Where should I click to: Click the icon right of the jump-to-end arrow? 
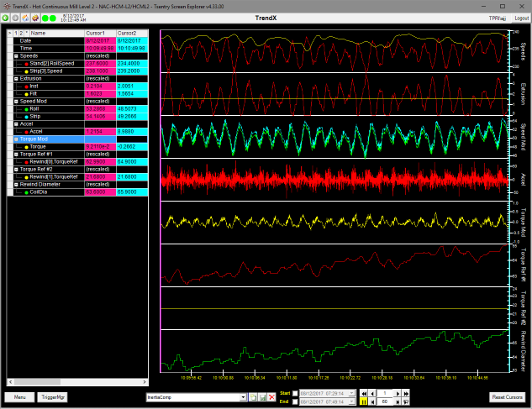pyautogui.click(x=406, y=402)
